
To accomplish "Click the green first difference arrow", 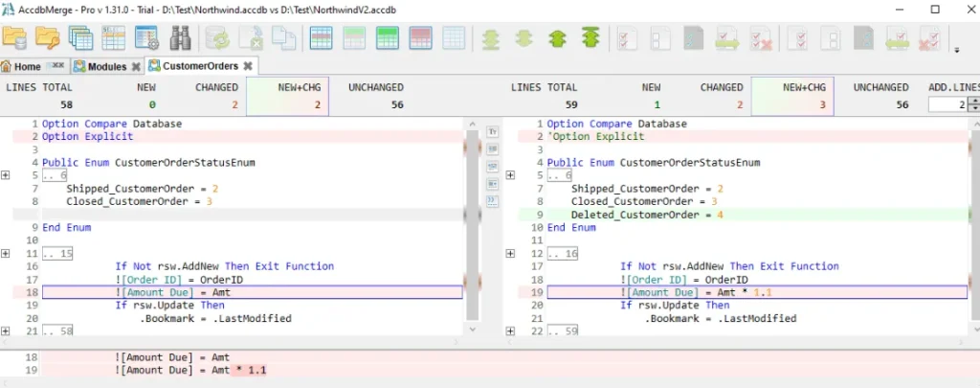I will point(590,38).
